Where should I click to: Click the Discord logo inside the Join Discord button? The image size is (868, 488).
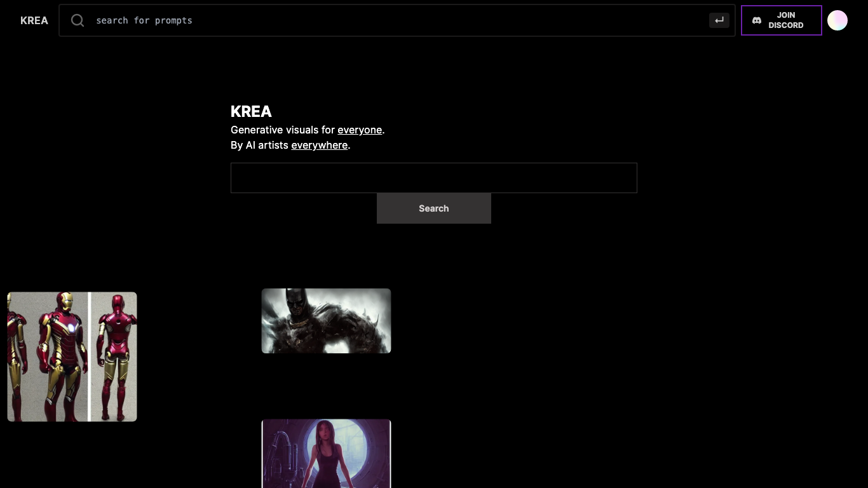pyautogui.click(x=757, y=20)
